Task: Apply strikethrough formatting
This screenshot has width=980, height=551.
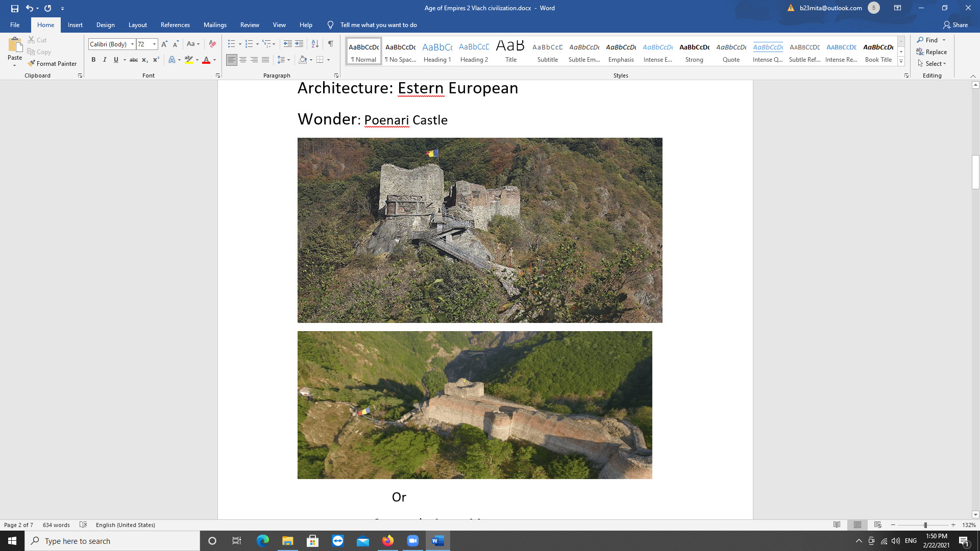Action: [x=134, y=60]
